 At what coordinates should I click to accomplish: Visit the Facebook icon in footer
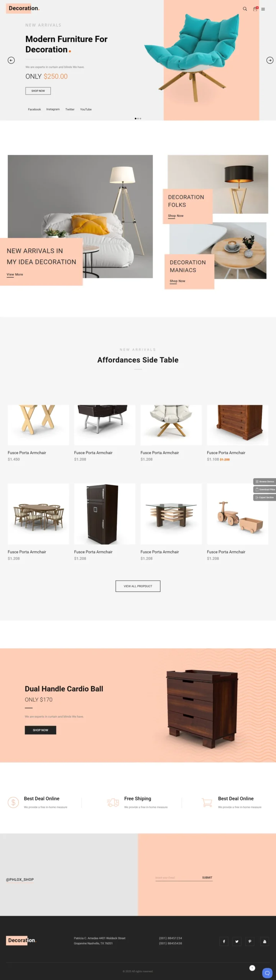point(224,941)
